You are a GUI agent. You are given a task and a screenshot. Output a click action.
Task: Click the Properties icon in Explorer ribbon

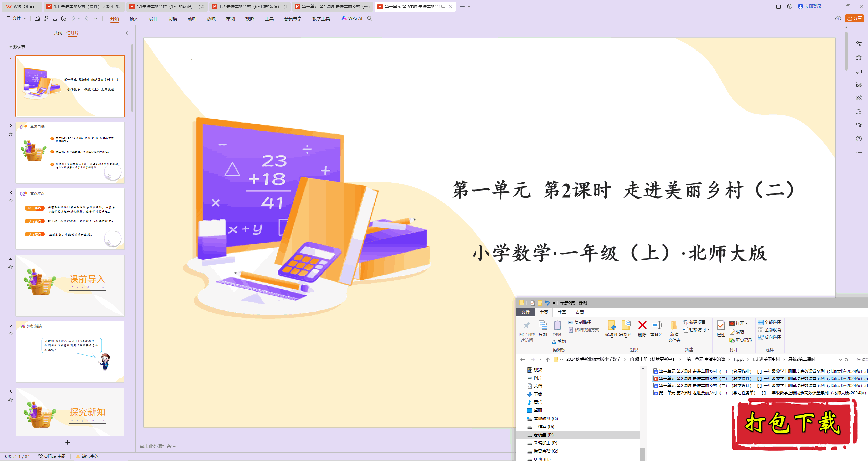[x=721, y=325]
